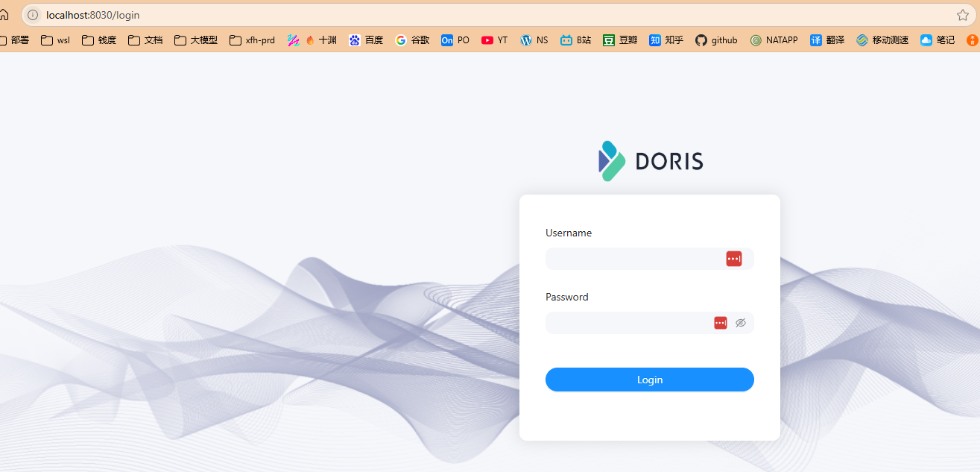Open password manager icon in Password field
Viewport: 980px width, 472px height.
point(721,323)
